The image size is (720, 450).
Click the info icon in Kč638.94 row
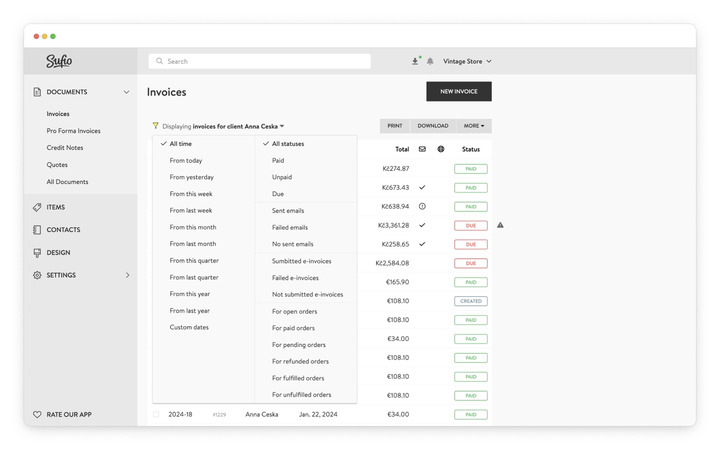tap(422, 207)
